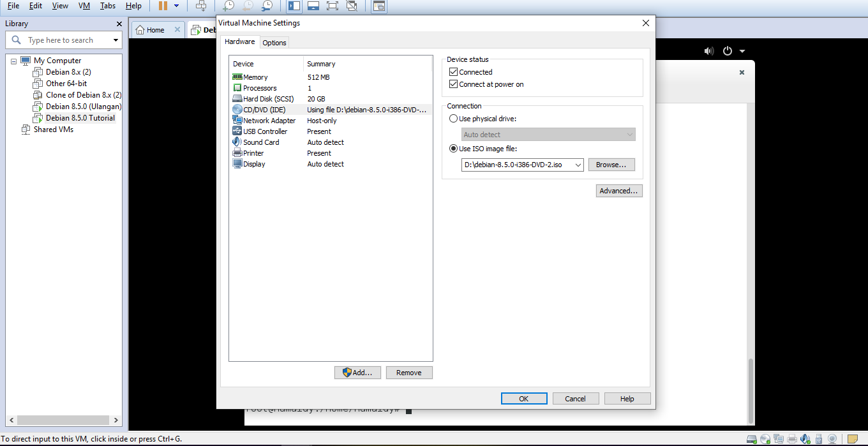Click the revert to snapshot clock icon

(248, 6)
